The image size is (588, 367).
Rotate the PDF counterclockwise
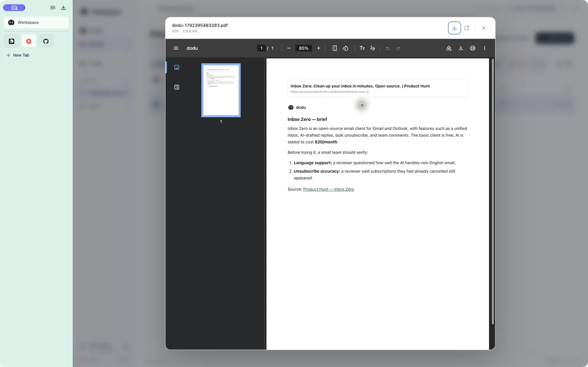point(345,48)
